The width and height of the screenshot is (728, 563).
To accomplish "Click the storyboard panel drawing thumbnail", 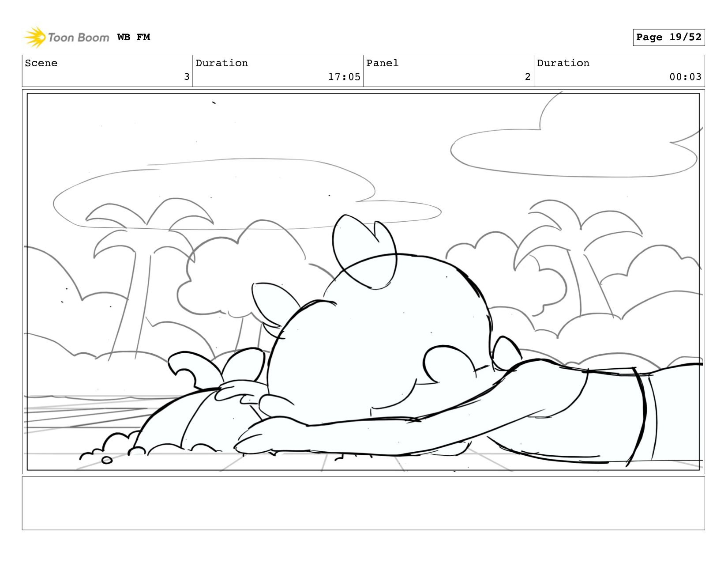I will (363, 282).
